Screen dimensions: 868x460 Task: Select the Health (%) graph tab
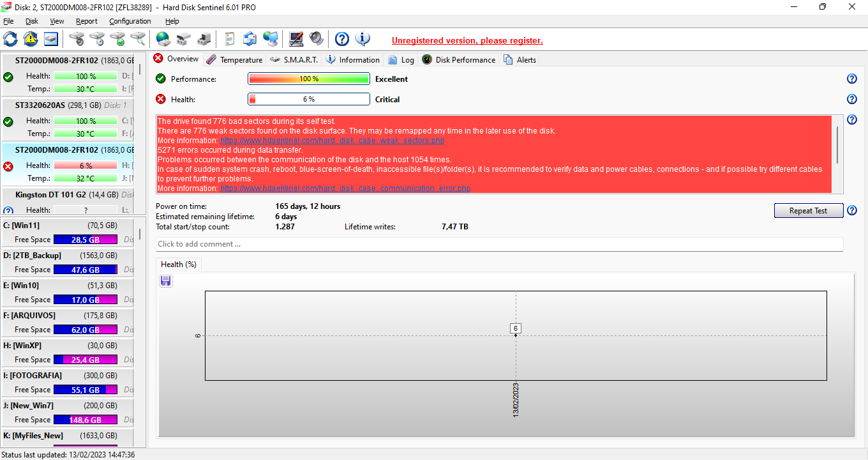coord(179,264)
